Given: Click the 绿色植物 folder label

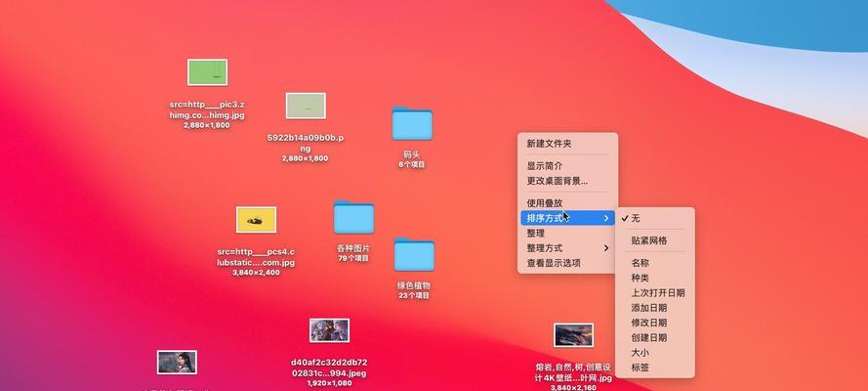Looking at the screenshot, I should click(414, 285).
